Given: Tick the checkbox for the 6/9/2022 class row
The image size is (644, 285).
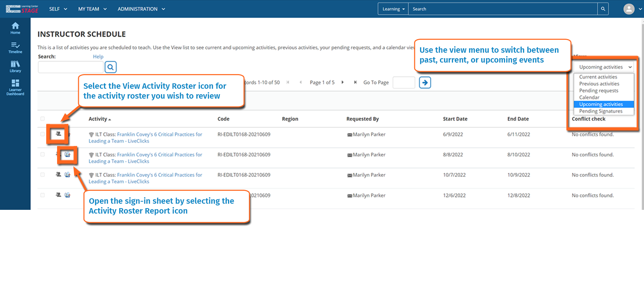Looking at the screenshot, I should [42, 134].
